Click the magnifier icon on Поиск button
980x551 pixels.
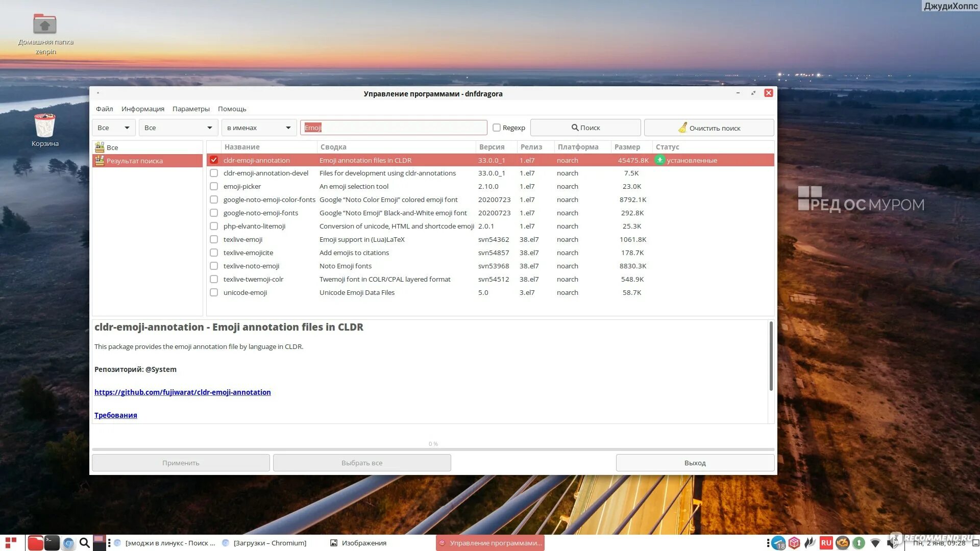(x=575, y=128)
